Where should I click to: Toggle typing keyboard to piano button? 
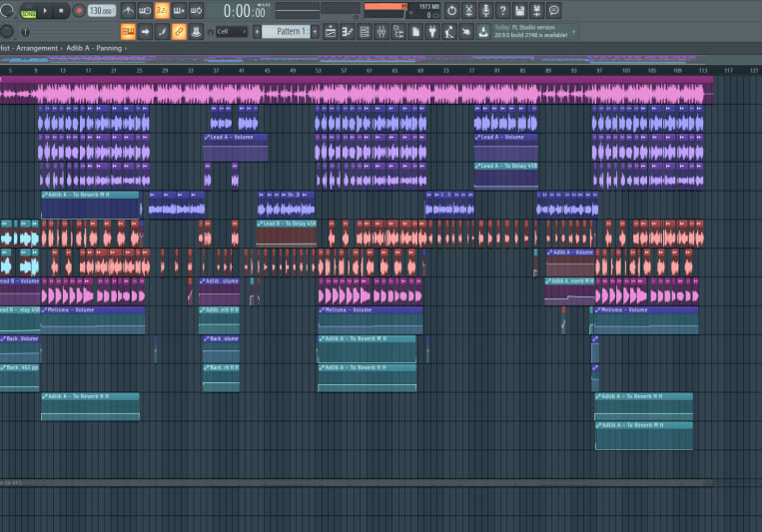(128, 32)
